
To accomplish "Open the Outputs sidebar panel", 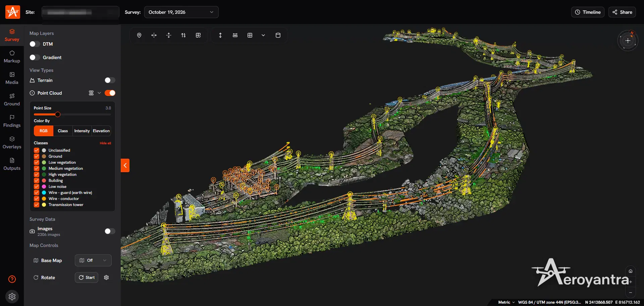I will pyautogui.click(x=12, y=164).
